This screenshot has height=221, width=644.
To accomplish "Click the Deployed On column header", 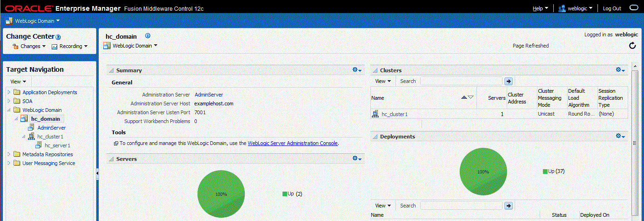I will click(x=594, y=215).
